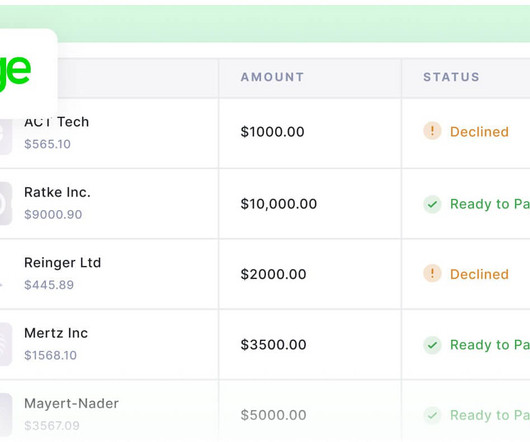Sort by the AMOUNT column header
Viewport: 530px width, 442px height.
click(272, 77)
